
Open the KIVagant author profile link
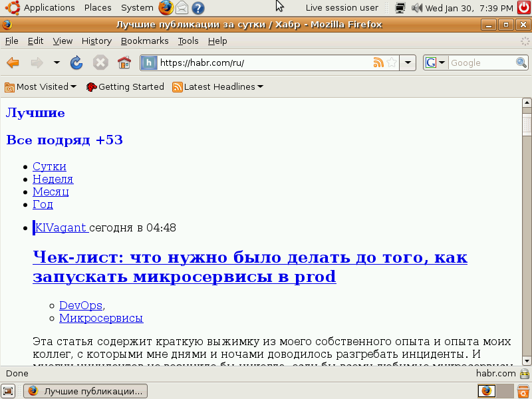pos(62,227)
